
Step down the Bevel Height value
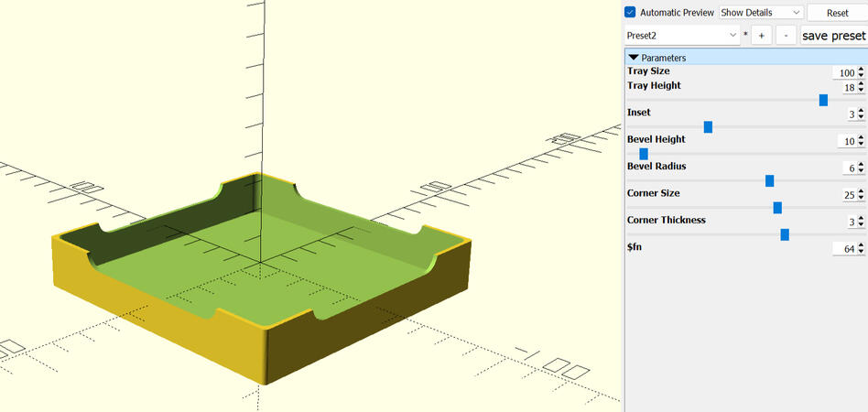tap(861, 145)
